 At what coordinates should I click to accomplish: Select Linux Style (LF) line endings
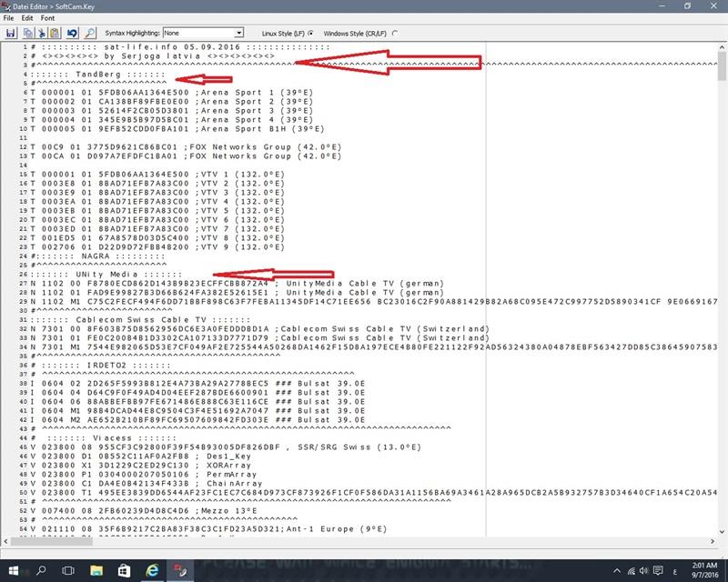310,33
